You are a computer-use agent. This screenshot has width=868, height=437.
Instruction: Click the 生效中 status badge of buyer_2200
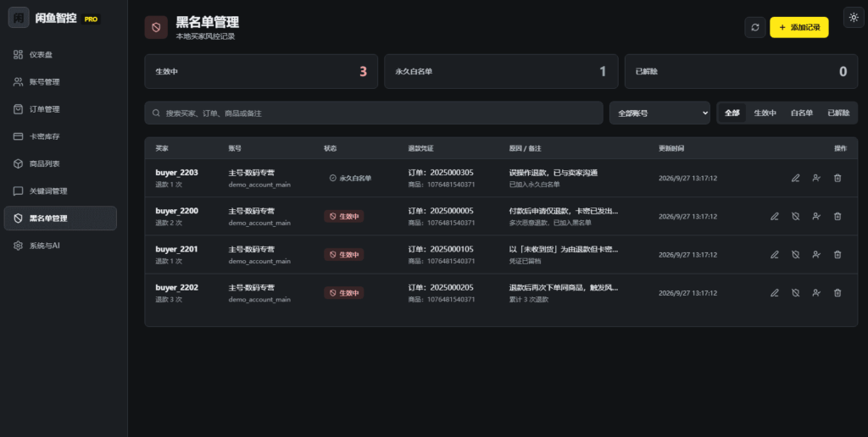coord(344,216)
